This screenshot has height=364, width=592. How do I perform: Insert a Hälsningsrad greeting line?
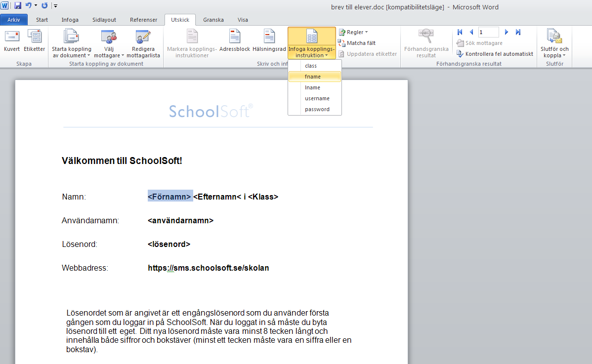269,40
